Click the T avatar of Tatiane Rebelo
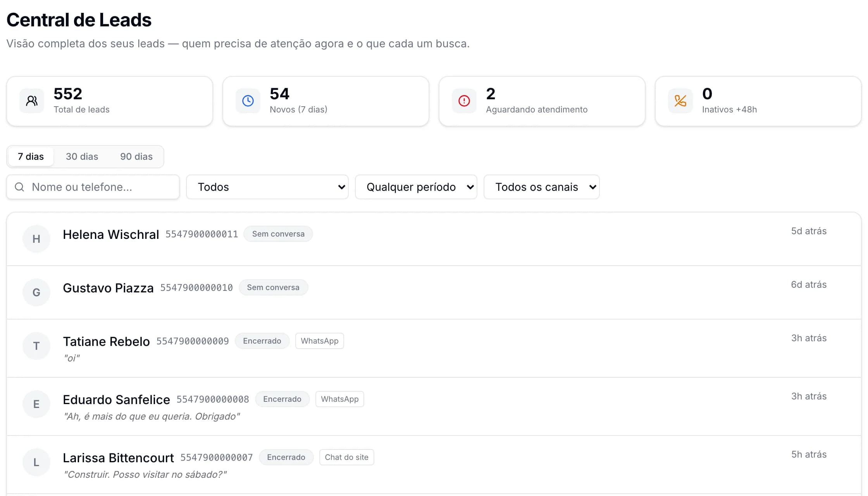Screen dimensions: 868x496 pyautogui.click(x=36, y=346)
